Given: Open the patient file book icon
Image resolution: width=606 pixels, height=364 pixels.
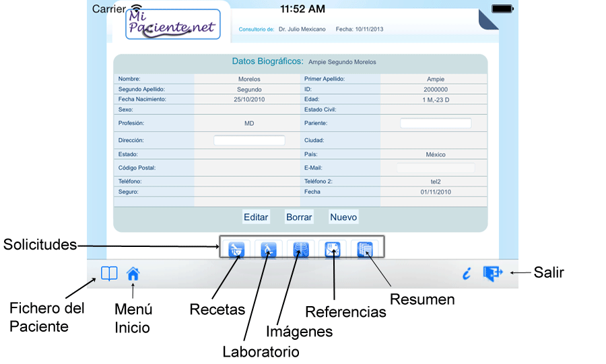Looking at the screenshot, I should click(x=109, y=274).
